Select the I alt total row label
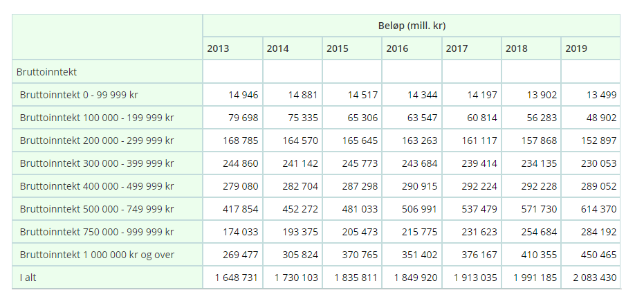The height and width of the screenshot is (299, 644). (29, 278)
